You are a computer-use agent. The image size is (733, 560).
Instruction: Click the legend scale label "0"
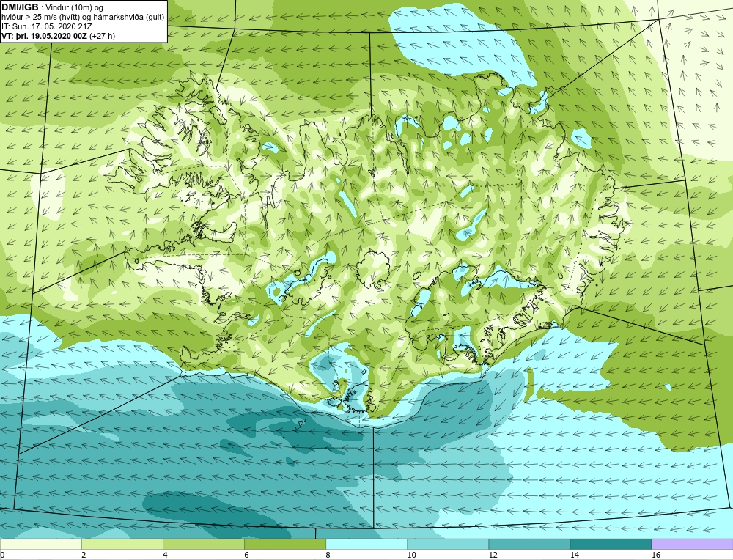tap(2, 555)
